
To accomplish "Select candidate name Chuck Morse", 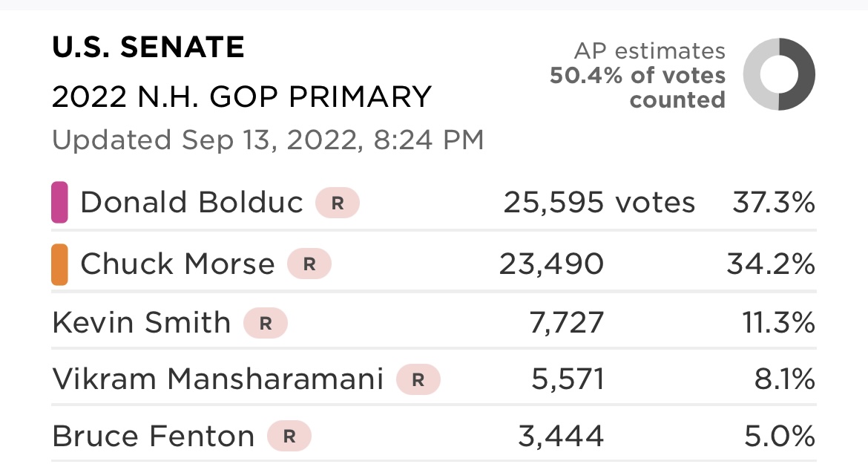I will click(177, 264).
